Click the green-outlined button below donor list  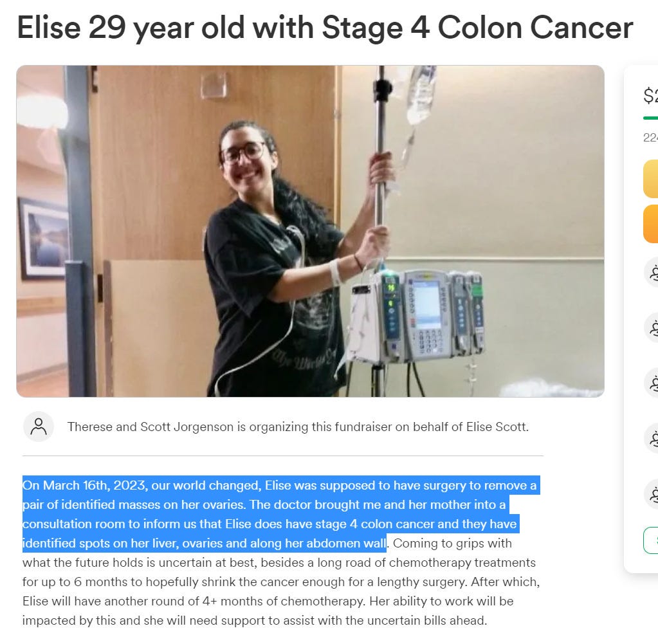651,540
